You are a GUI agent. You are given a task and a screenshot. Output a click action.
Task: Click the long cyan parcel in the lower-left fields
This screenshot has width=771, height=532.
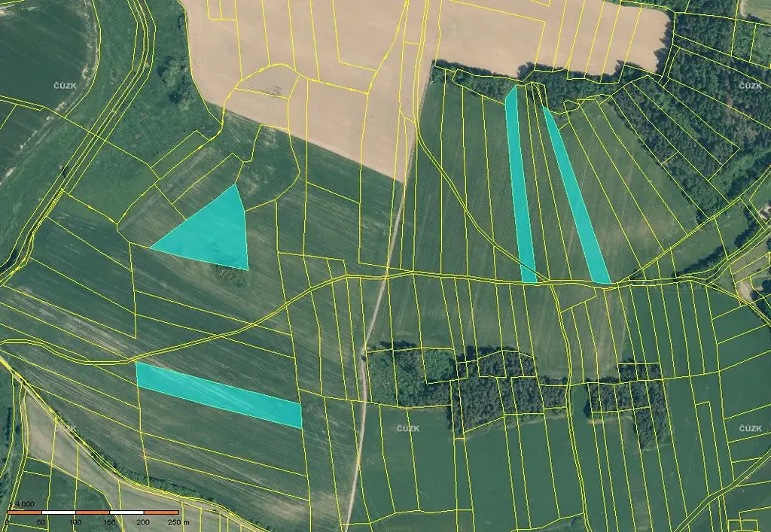[218, 394]
